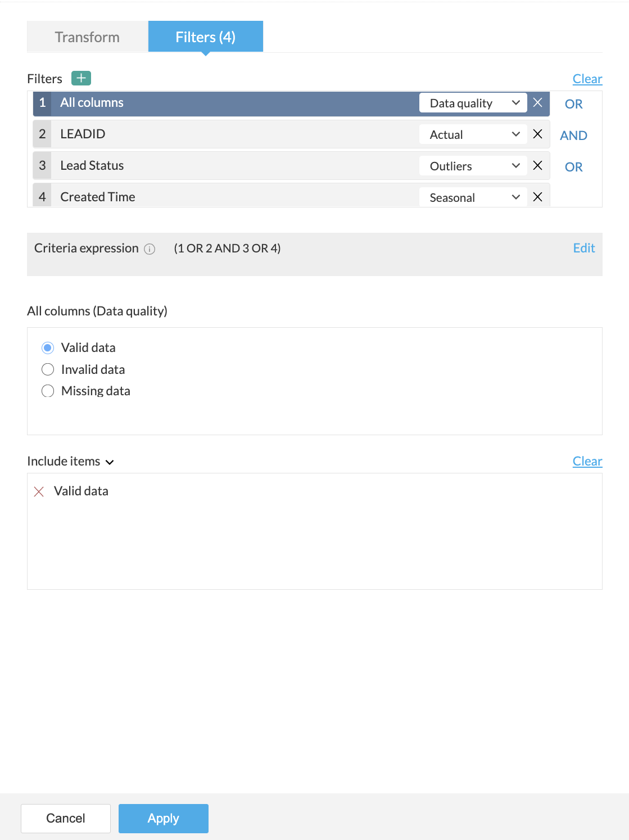This screenshot has height=840, width=629.
Task: Edit the criteria expression
Action: [583, 248]
